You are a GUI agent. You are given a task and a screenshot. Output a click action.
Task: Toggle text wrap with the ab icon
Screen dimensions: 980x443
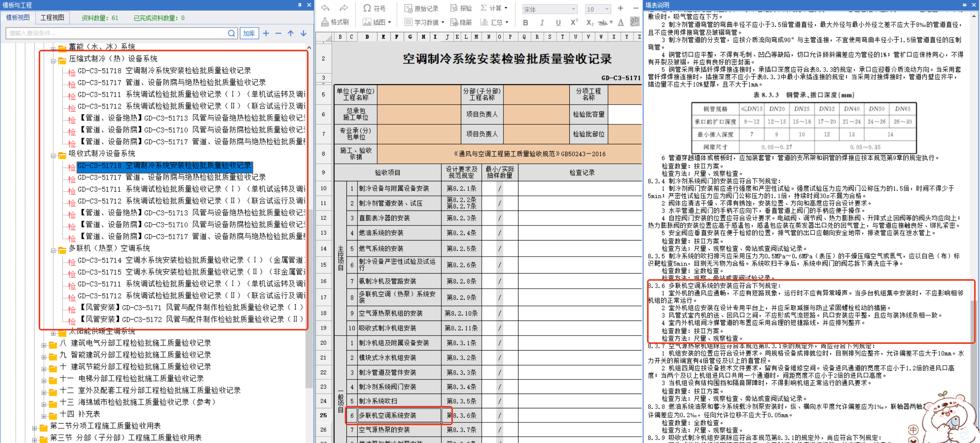coord(635,22)
